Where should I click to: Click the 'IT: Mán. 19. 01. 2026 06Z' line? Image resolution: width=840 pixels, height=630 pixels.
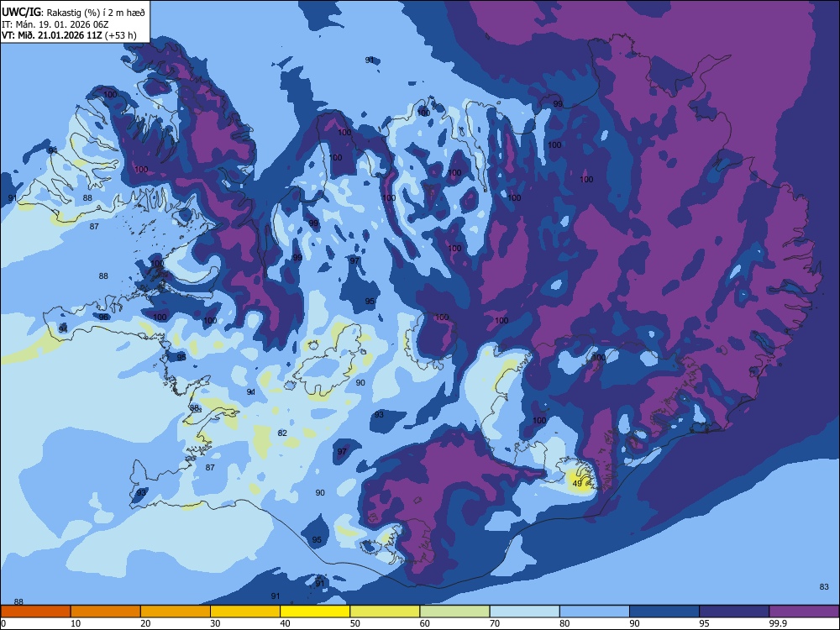(x=55, y=24)
